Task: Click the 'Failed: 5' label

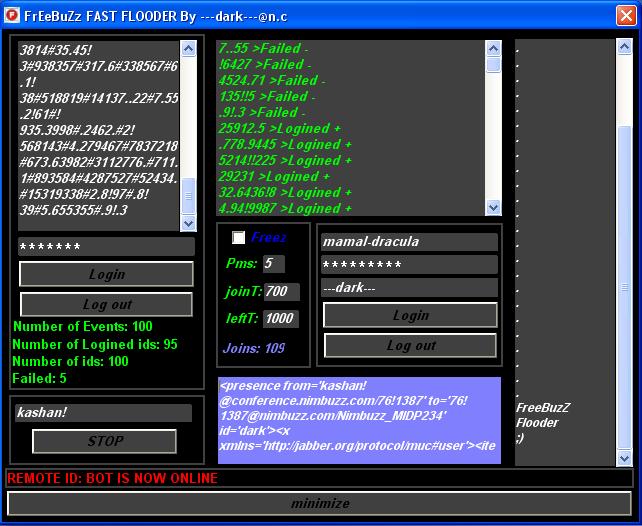Action: pyautogui.click(x=39, y=378)
